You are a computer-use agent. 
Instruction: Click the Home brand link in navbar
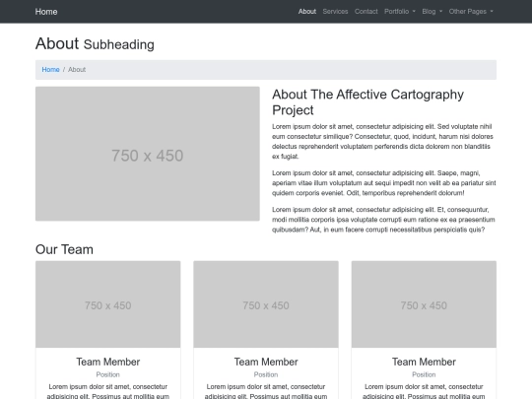(x=46, y=12)
